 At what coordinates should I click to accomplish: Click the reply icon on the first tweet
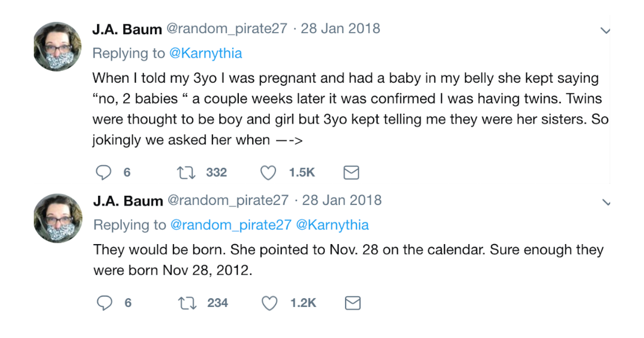[103, 172]
